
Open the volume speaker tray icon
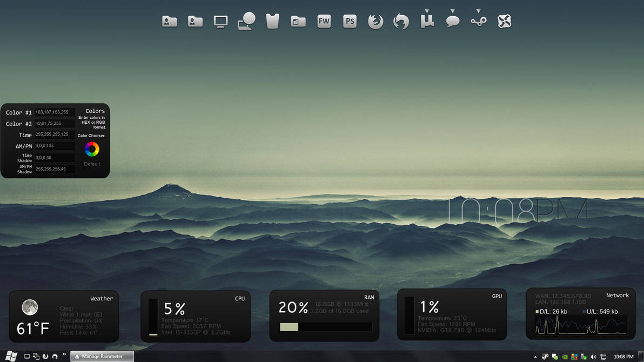click(x=593, y=357)
